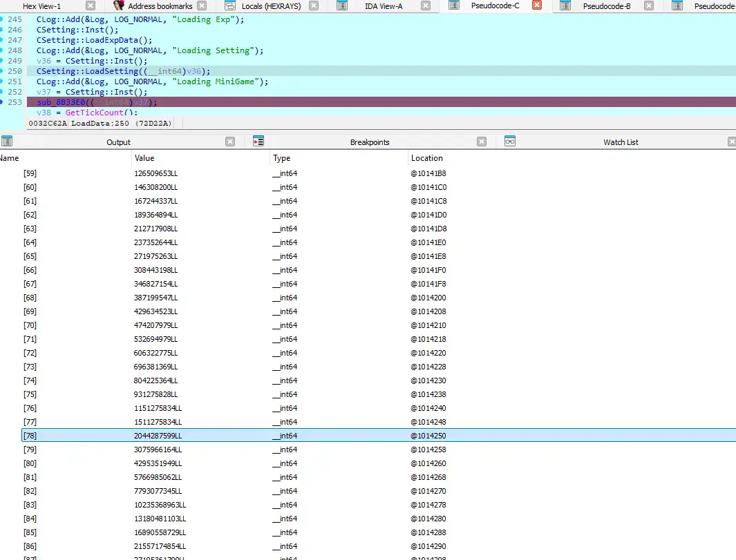
Task: Activate the Breakpoints panel tab
Action: (370, 142)
